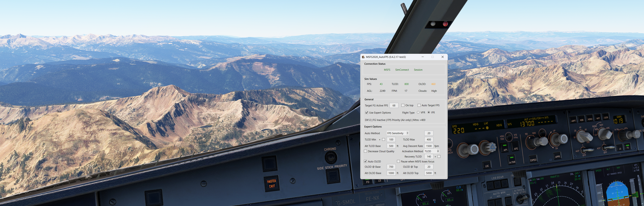Viewport: 644px width, 206px height.
Task: Tick the TLOD Min plus checkbox
Action: pos(383,139)
